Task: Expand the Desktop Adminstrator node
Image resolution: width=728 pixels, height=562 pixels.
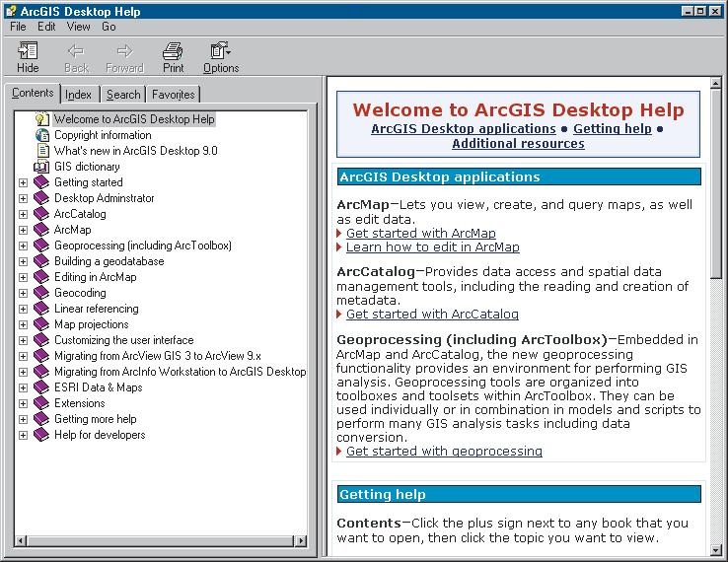Action: pyautogui.click(x=23, y=198)
